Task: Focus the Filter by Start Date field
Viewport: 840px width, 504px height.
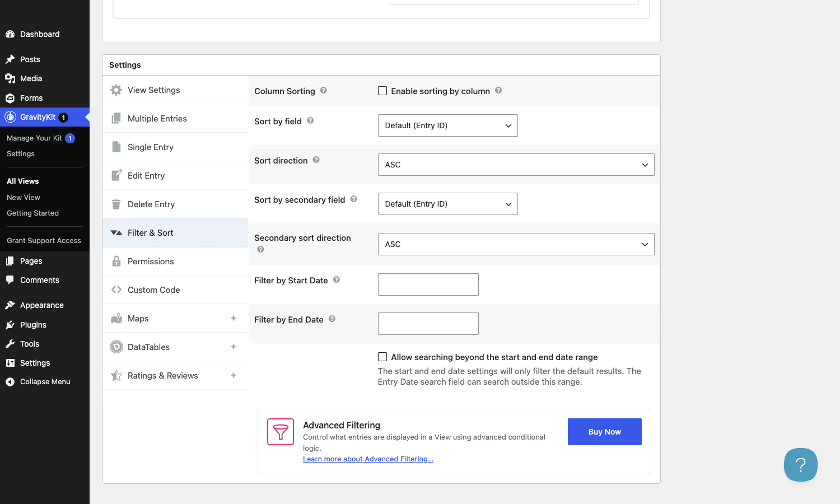Action: [x=428, y=284]
